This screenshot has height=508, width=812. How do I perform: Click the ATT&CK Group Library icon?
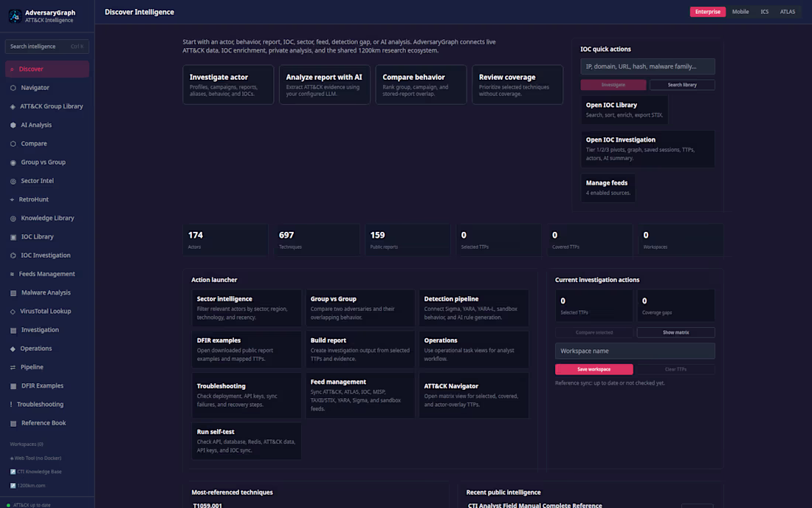coord(13,106)
